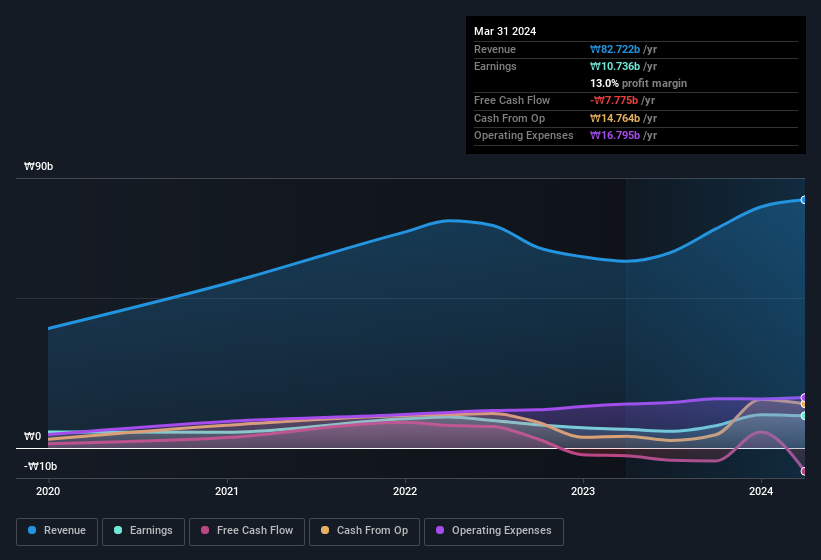This screenshot has width=821, height=560.
Task: Click the Earnings label in the tooltip
Action: [x=495, y=66]
